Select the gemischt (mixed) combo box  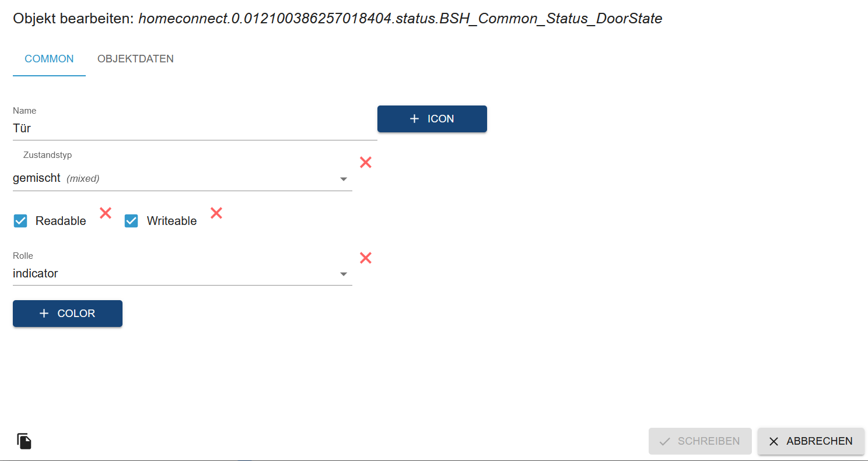[183, 178]
